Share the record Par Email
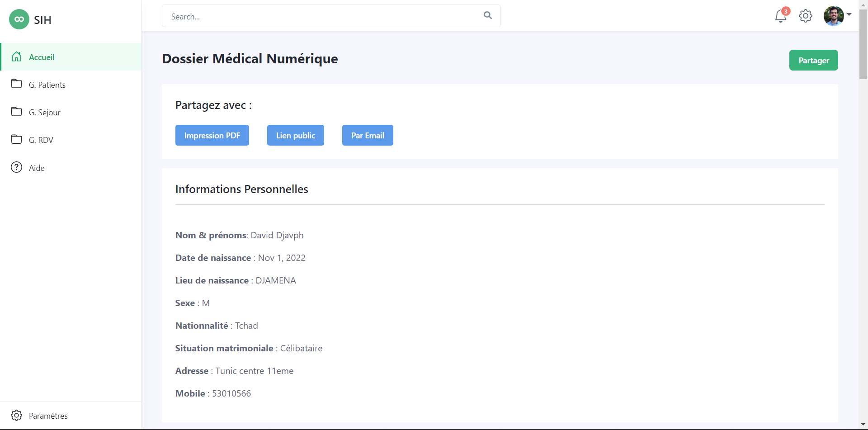Image resolution: width=868 pixels, height=430 pixels. (x=368, y=135)
